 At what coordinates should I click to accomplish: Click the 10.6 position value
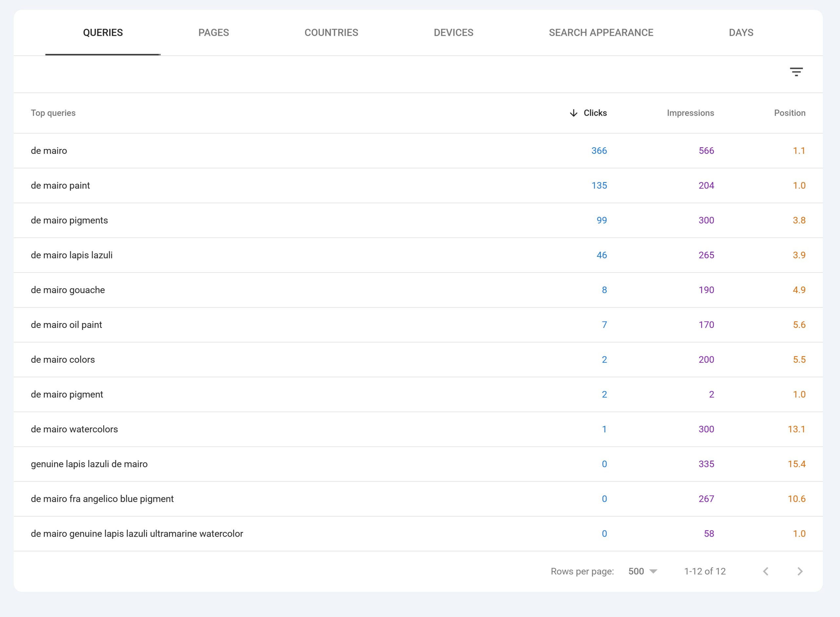pyautogui.click(x=796, y=499)
